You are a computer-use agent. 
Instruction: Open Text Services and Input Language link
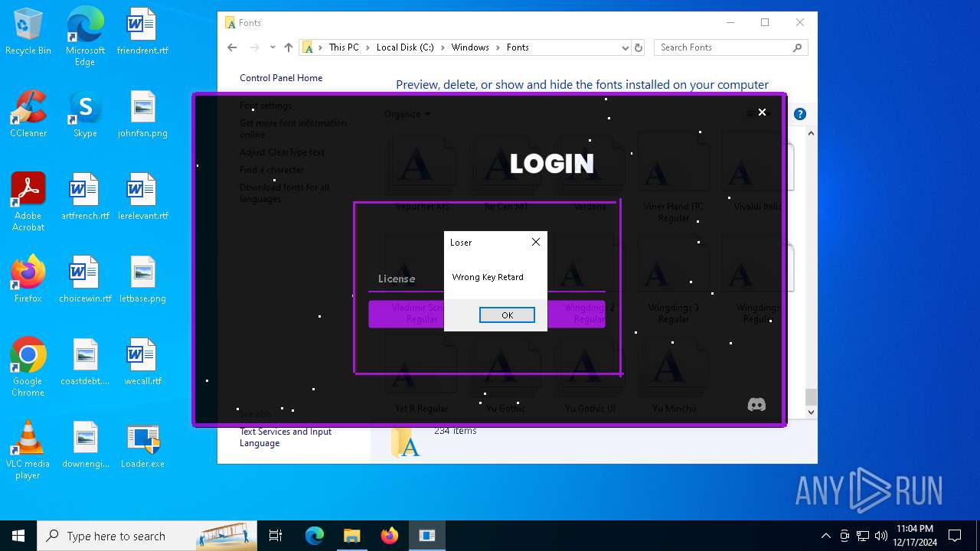point(286,437)
